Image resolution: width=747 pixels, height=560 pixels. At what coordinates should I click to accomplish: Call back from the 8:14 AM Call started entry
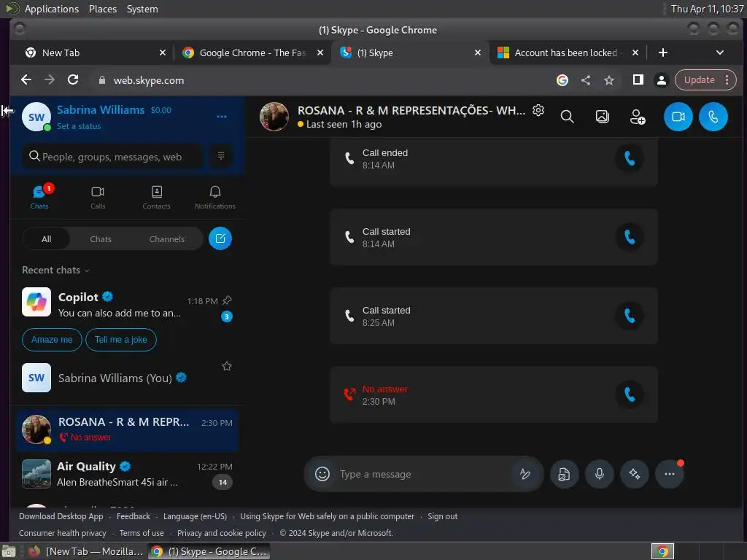pyautogui.click(x=630, y=237)
